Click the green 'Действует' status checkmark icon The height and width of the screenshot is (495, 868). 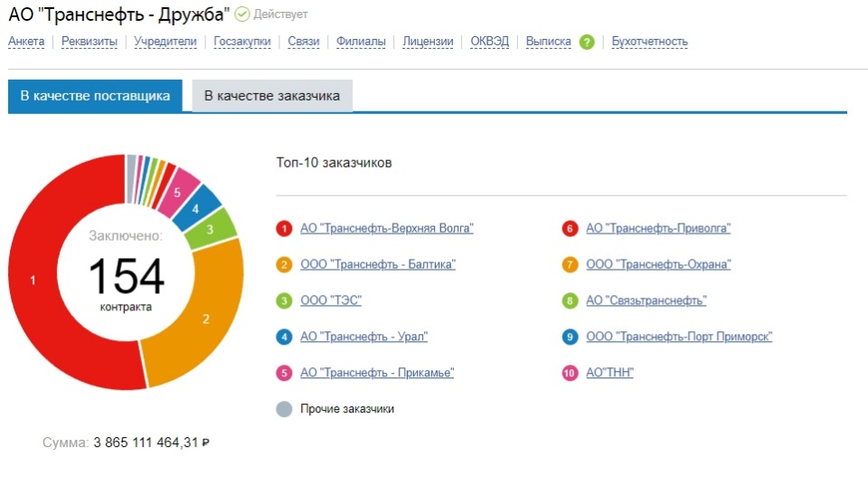[x=242, y=14]
